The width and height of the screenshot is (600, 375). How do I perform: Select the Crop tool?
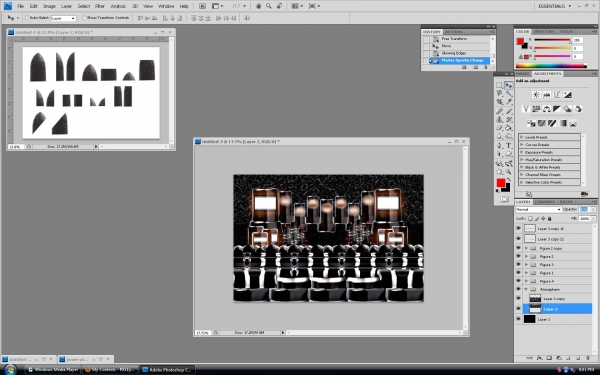[500, 102]
